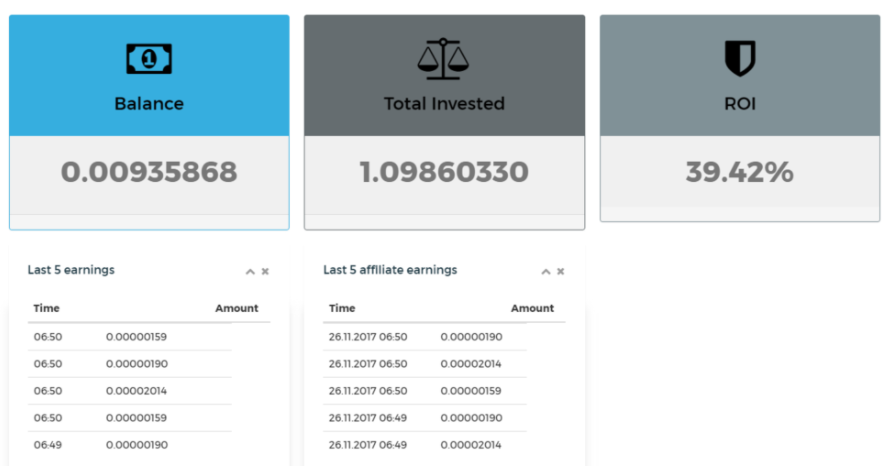This screenshot has width=892, height=472.
Task: Select the Balance card title
Action: [x=149, y=103]
